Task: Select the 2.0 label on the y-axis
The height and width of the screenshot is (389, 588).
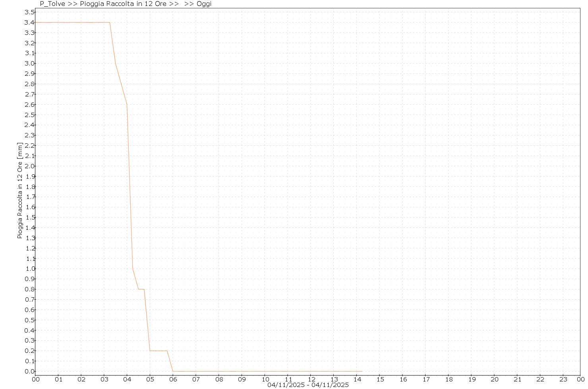Action: 29,166
